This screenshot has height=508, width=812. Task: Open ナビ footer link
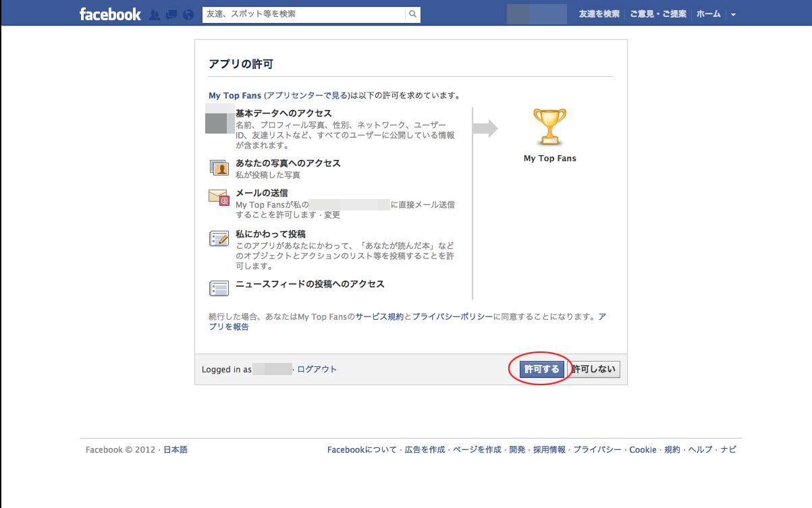[x=728, y=450]
